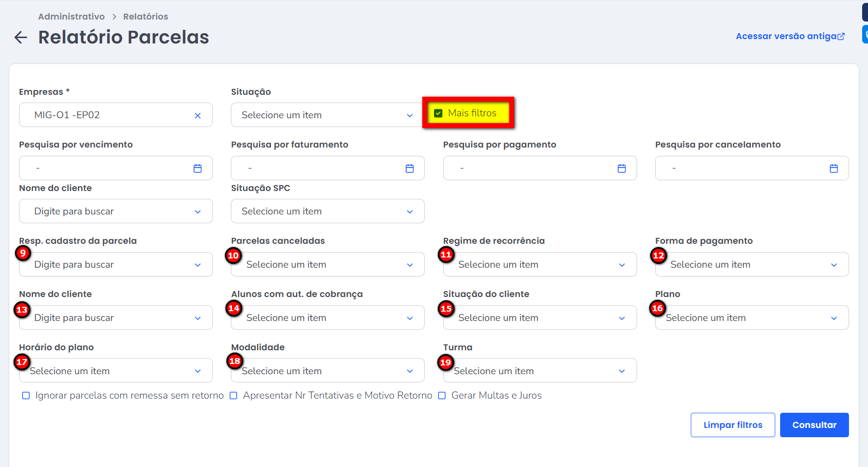
Task: Open the Modalidade dropdown list
Action: pyautogui.click(x=327, y=371)
